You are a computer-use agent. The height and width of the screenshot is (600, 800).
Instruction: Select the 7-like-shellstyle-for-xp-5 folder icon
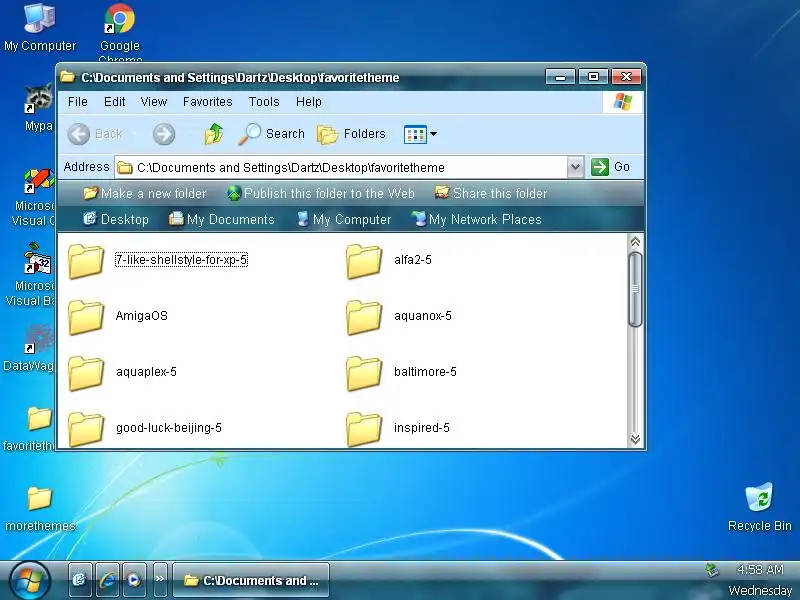tap(86, 261)
